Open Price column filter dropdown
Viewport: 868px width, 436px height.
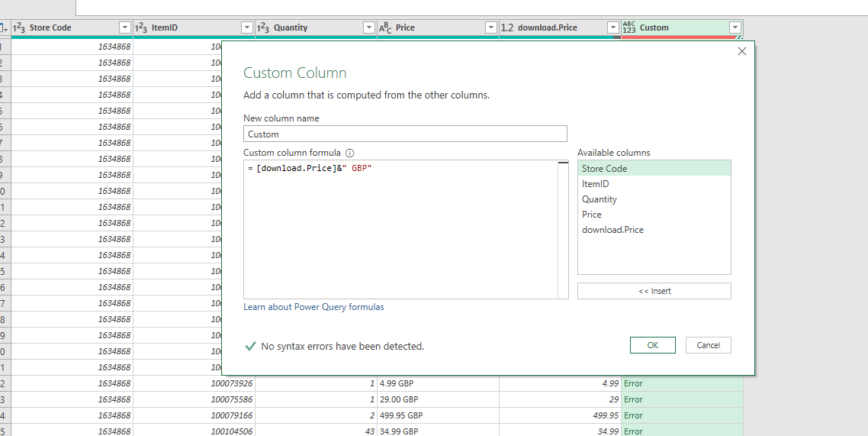coord(491,27)
